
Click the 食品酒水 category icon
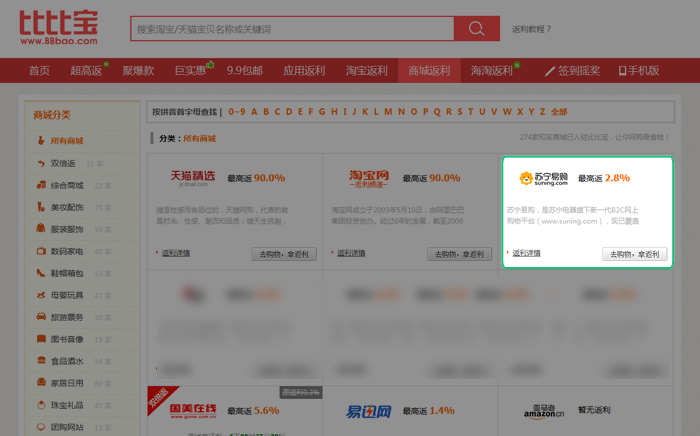pos(41,360)
